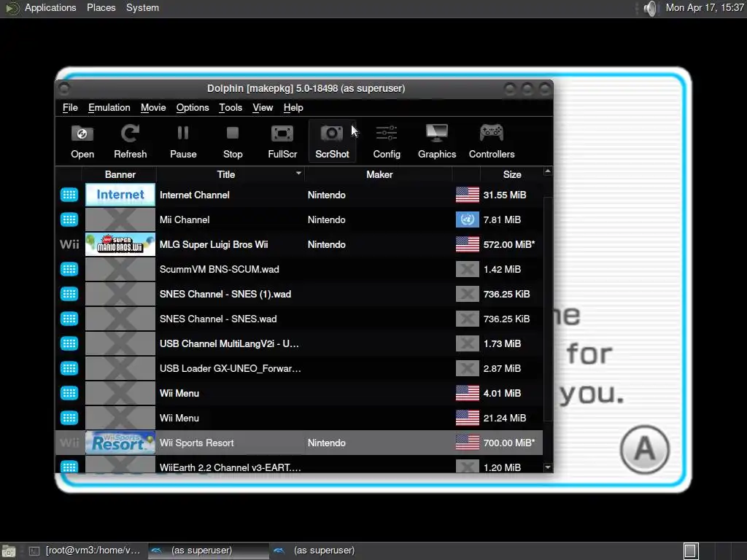Open the View menu
This screenshot has height=560, width=747.
263,108
